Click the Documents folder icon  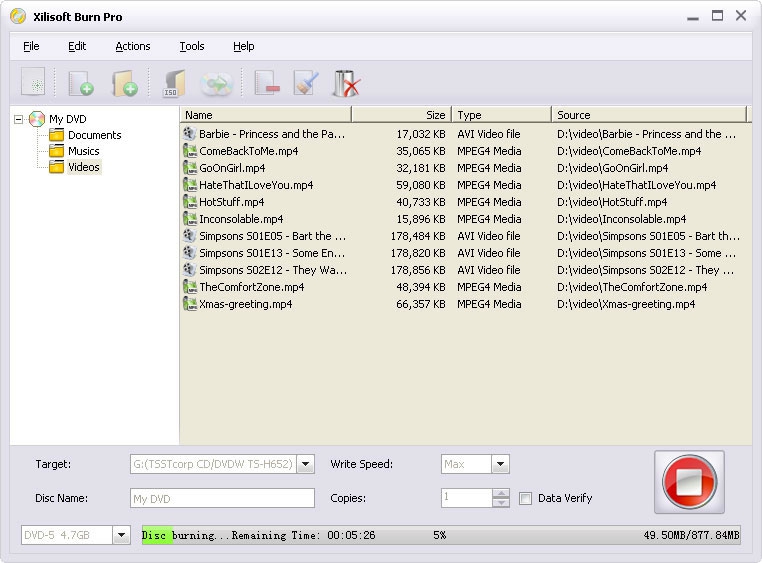click(57, 135)
